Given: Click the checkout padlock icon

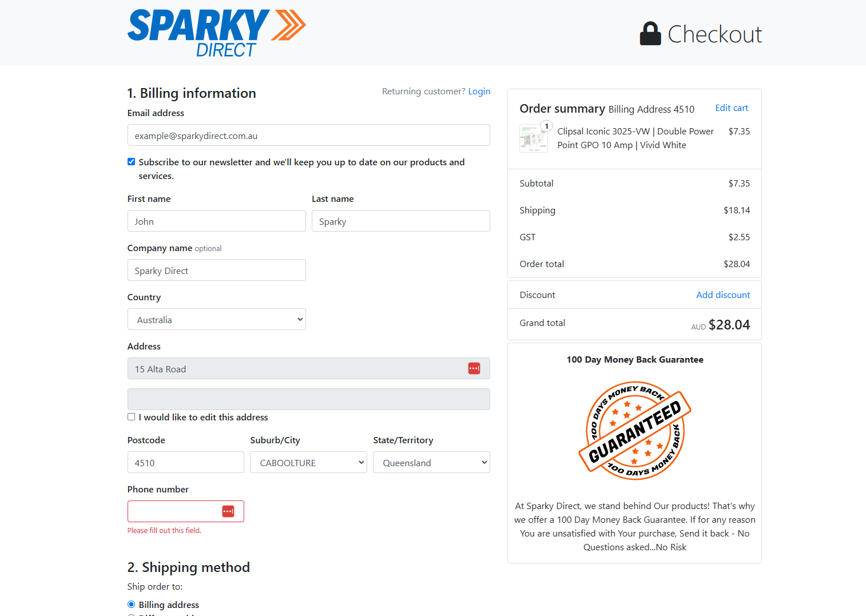Looking at the screenshot, I should [650, 34].
